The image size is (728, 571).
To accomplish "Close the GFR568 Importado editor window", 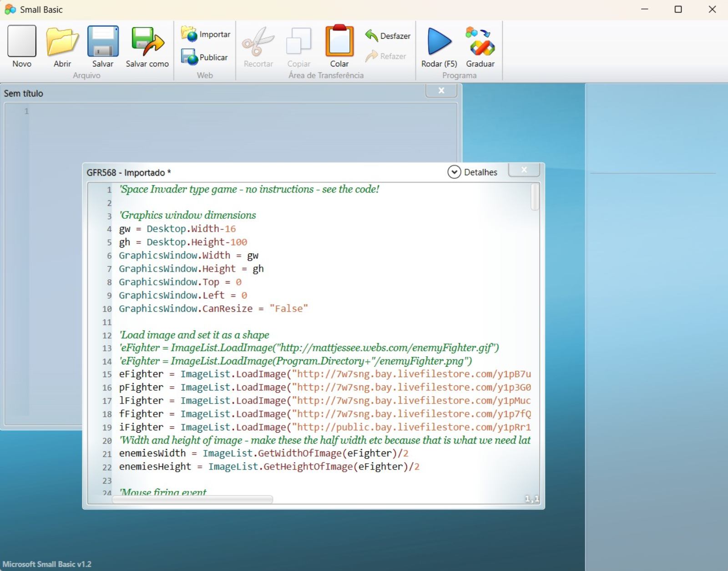I will point(524,170).
